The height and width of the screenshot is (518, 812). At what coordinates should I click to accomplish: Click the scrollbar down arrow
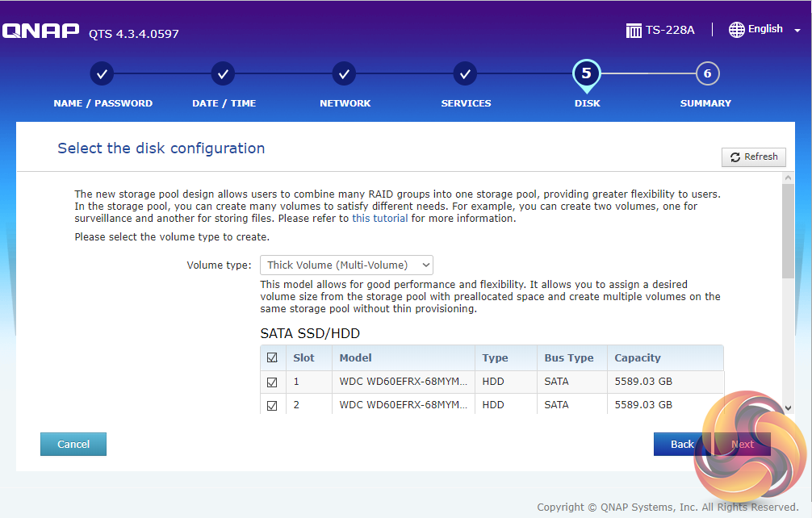click(789, 409)
